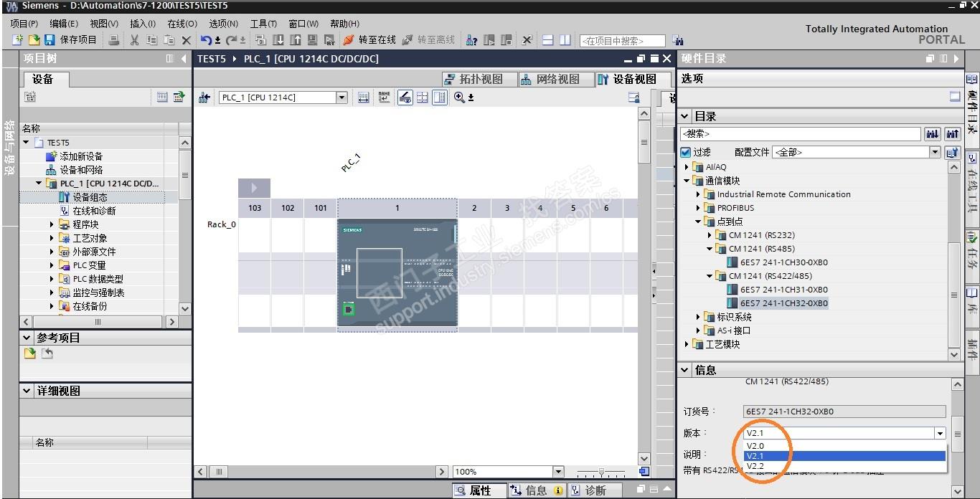Click search-upward icon in hardware catalog

point(953,134)
